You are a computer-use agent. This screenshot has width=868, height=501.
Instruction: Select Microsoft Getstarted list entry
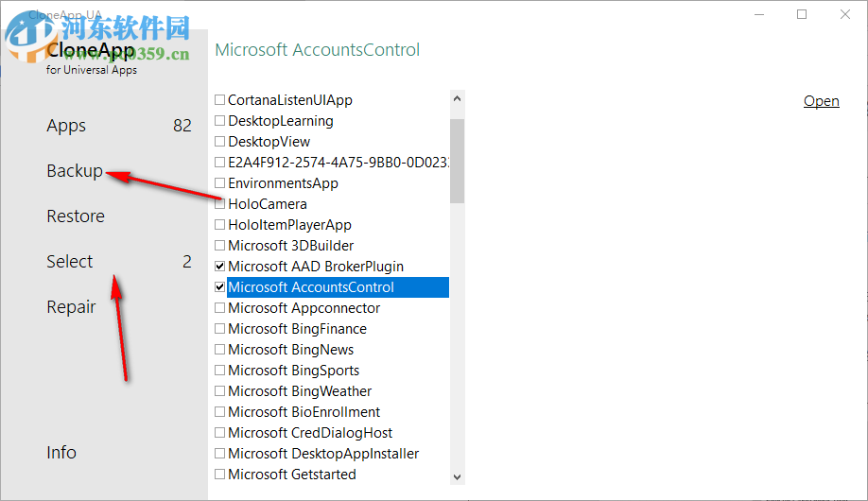(x=292, y=475)
